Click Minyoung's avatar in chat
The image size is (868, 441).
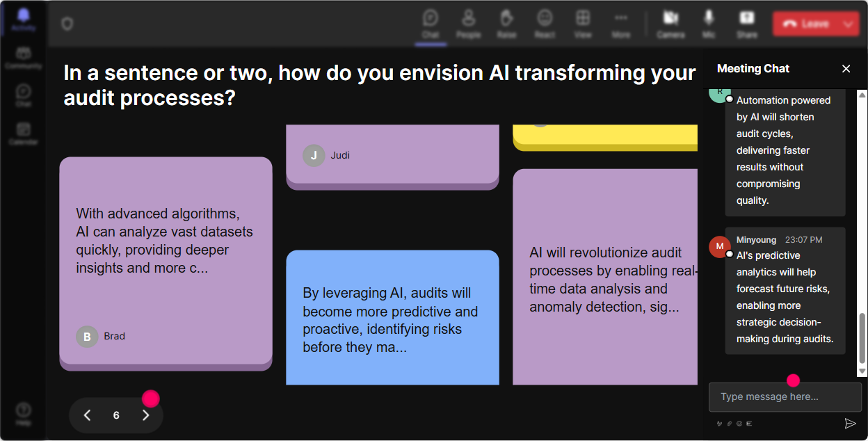click(x=720, y=246)
